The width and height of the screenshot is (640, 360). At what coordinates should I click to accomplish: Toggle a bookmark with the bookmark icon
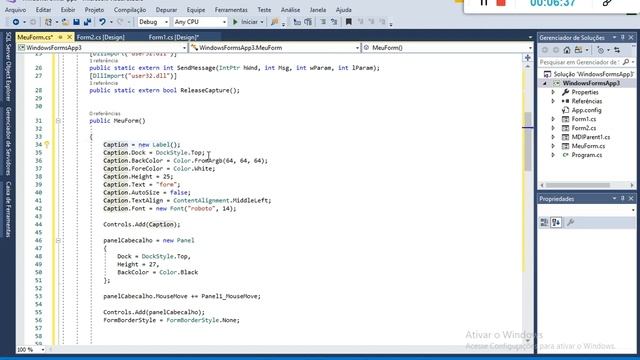(349, 22)
